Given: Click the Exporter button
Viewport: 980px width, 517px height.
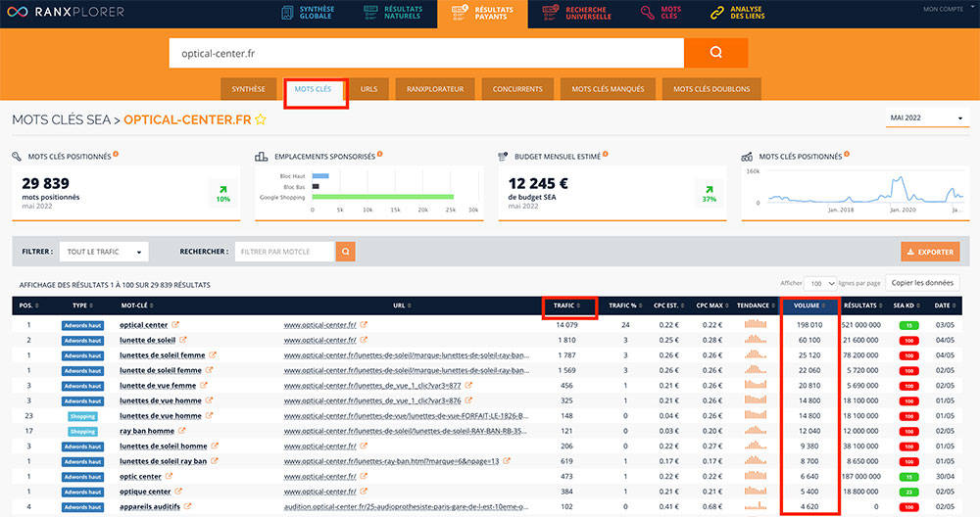Looking at the screenshot, I should (930, 252).
